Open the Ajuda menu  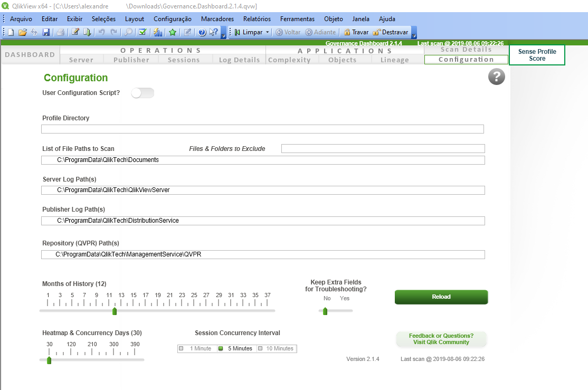point(387,19)
